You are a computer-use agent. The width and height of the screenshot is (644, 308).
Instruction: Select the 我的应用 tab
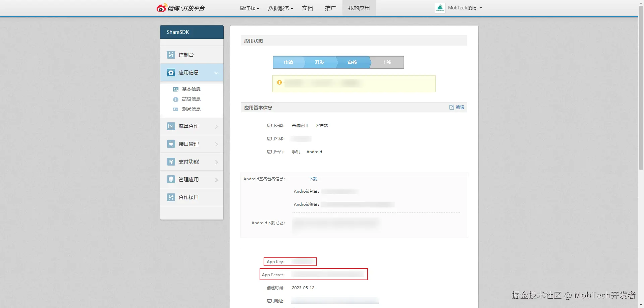coord(359,8)
